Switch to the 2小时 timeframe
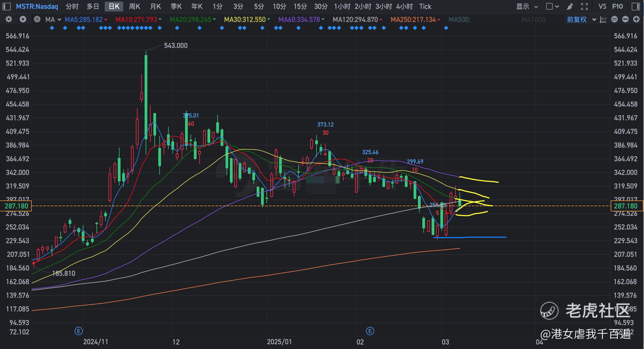 click(x=363, y=6)
